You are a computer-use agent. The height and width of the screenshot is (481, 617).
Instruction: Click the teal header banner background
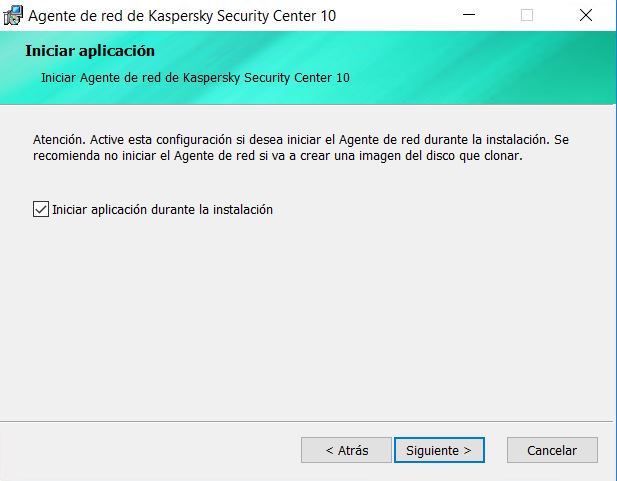tap(472, 67)
